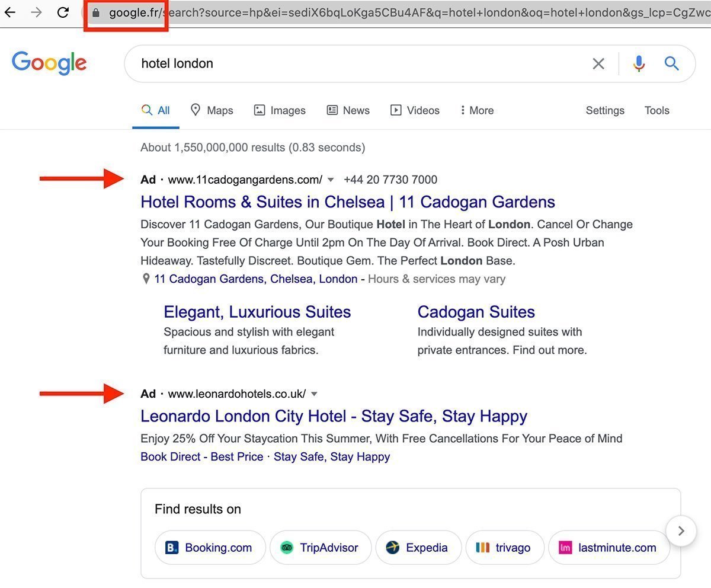Start voice search with microphone icon
The height and width of the screenshot is (588, 711).
pyautogui.click(x=639, y=63)
